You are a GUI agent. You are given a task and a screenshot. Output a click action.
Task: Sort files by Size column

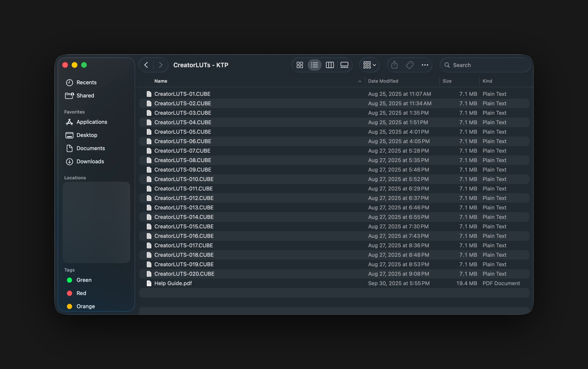[447, 81]
